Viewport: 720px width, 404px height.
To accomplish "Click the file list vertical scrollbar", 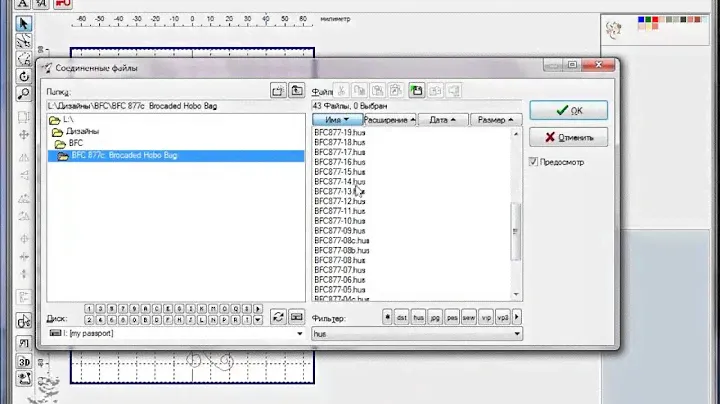I will click(x=516, y=230).
